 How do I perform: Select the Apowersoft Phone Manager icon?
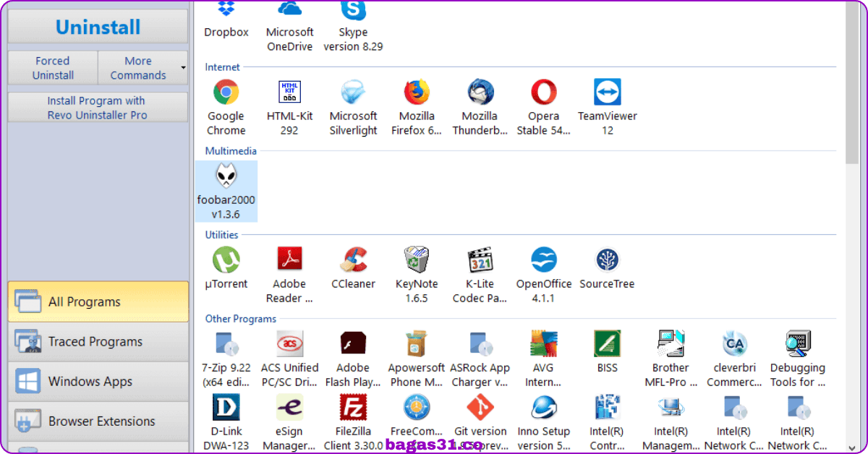point(417,344)
